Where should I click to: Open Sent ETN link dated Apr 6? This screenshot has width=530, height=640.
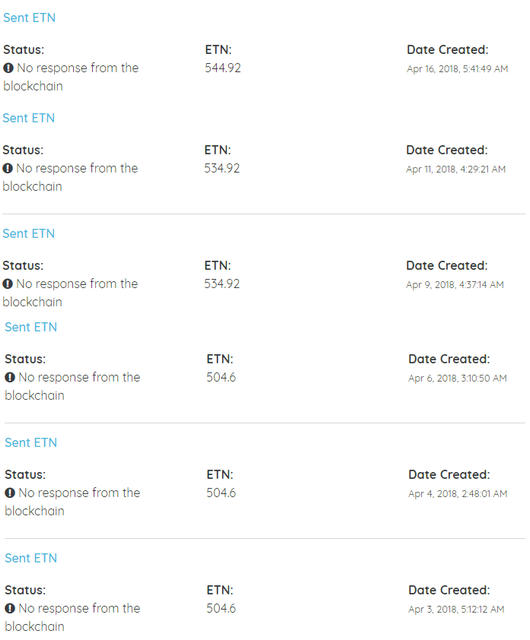point(31,327)
